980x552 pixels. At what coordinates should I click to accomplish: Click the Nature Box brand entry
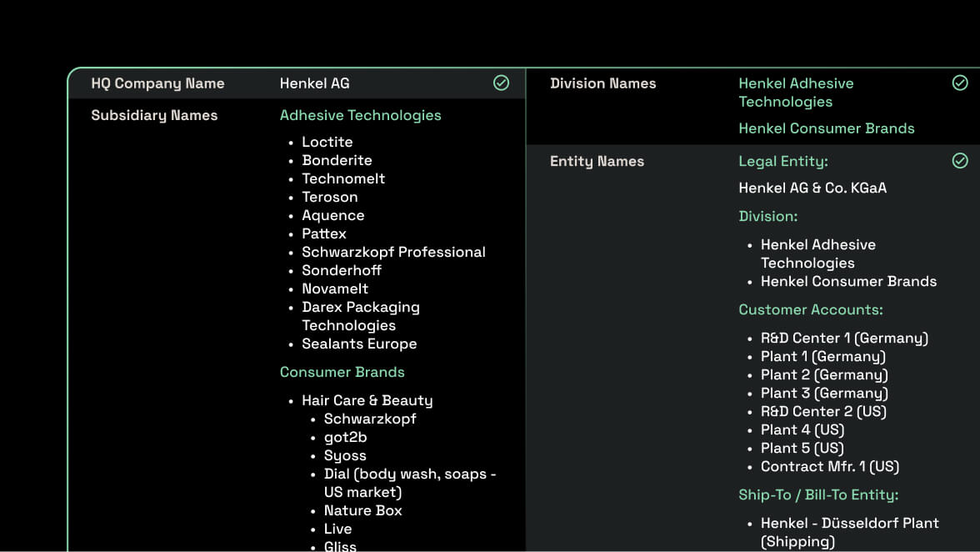tap(362, 510)
